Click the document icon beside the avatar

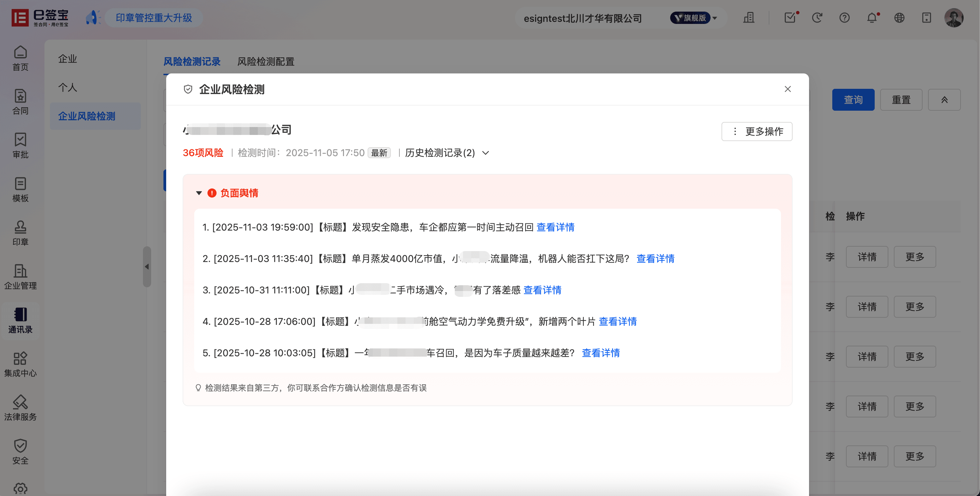point(926,17)
